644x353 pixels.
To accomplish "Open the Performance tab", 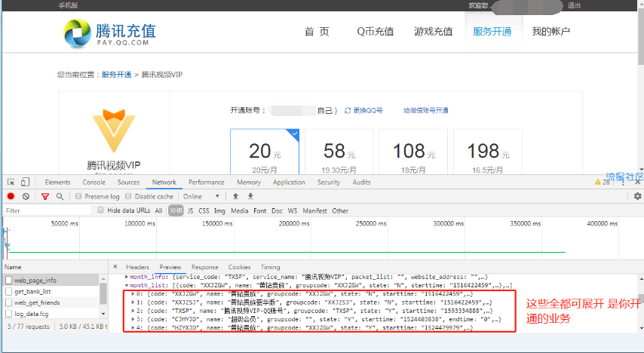I will click(207, 182).
